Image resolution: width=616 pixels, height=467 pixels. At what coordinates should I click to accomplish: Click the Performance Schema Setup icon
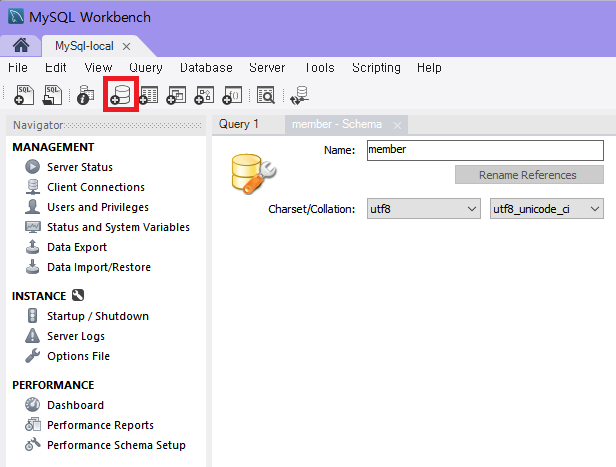click(33, 445)
